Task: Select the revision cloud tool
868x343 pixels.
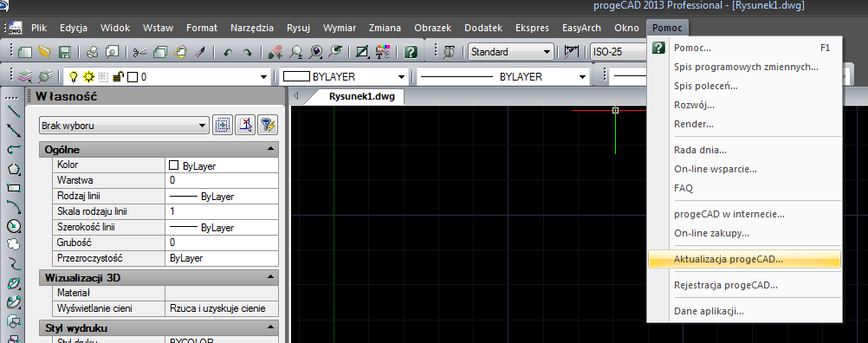Action: tap(14, 244)
